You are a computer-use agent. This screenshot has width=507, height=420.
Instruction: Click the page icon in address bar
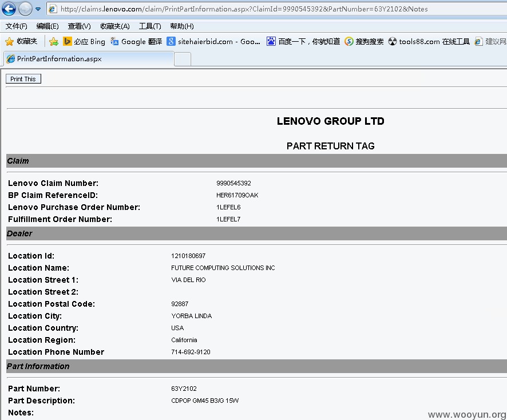click(x=53, y=9)
